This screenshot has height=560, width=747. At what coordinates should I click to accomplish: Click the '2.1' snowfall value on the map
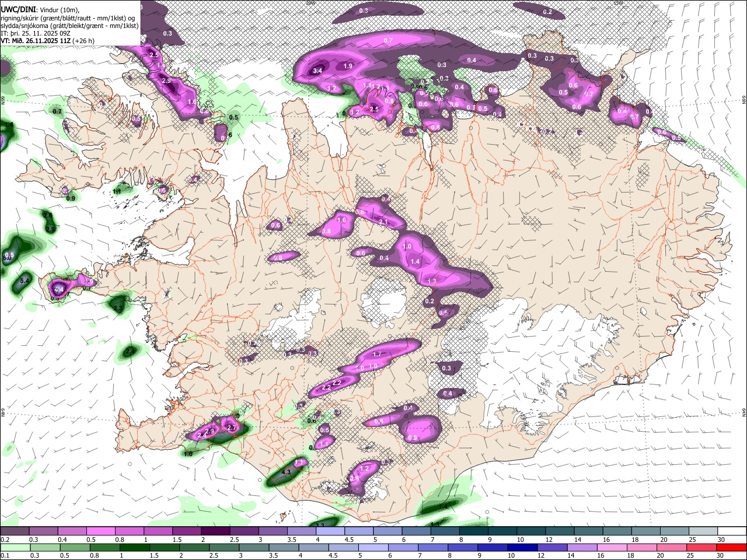coord(383,222)
